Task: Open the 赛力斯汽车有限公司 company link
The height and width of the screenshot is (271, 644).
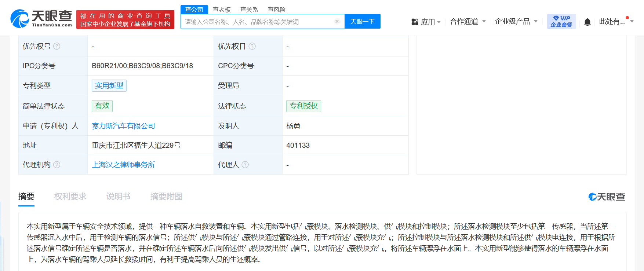Action: (123, 126)
